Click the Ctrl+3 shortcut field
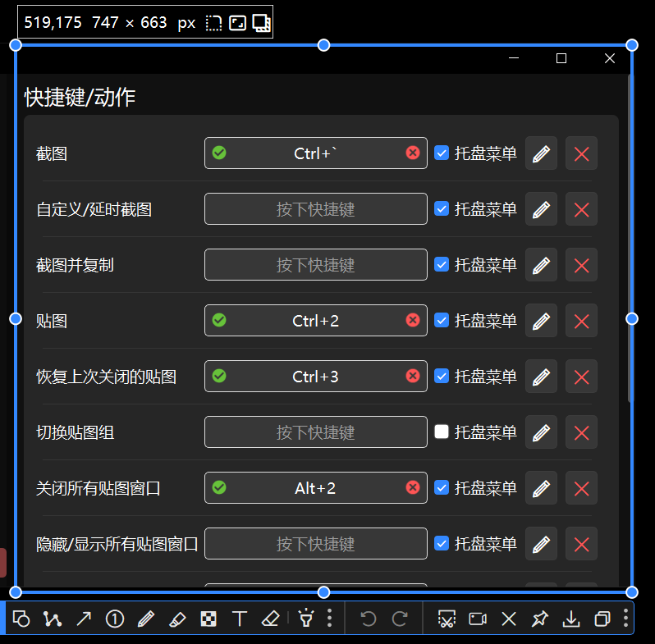655x644 pixels. tap(316, 377)
